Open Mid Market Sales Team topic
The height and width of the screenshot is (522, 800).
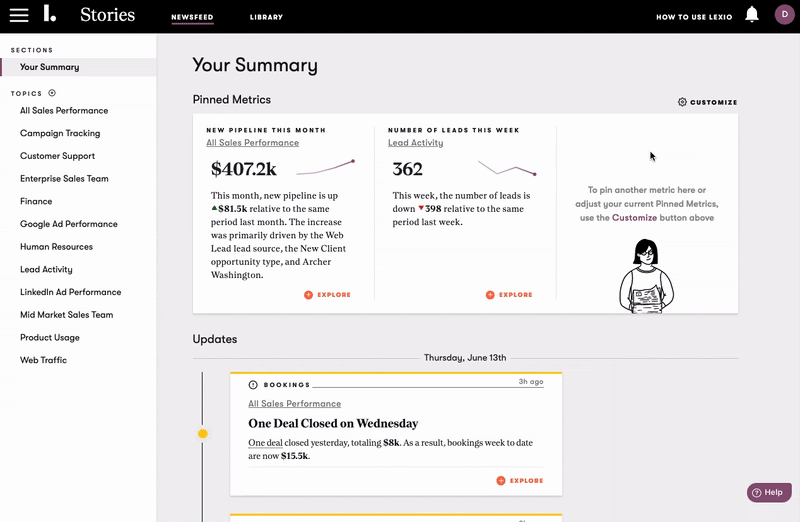[66, 315]
